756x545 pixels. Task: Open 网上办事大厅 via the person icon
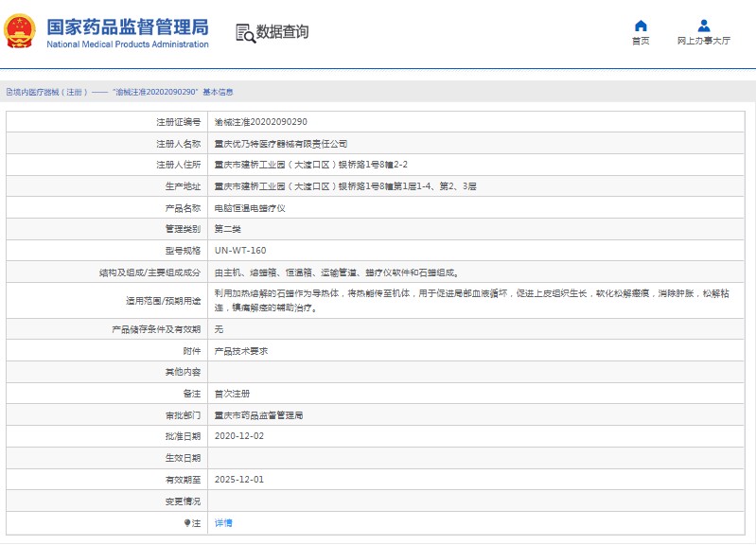pyautogui.click(x=703, y=26)
